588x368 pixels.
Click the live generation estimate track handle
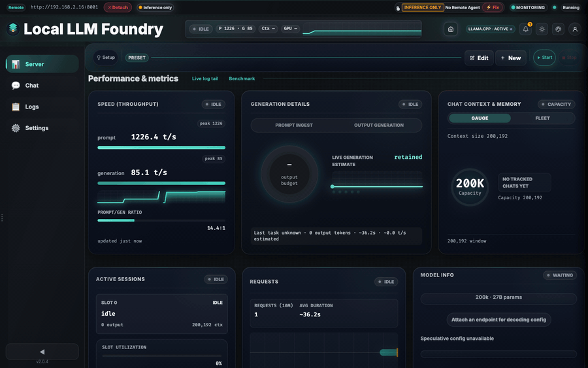pyautogui.click(x=333, y=186)
